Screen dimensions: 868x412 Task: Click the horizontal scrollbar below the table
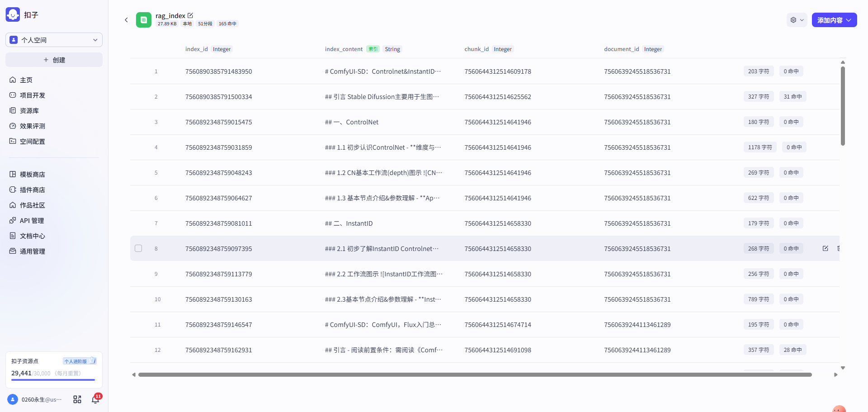point(475,374)
